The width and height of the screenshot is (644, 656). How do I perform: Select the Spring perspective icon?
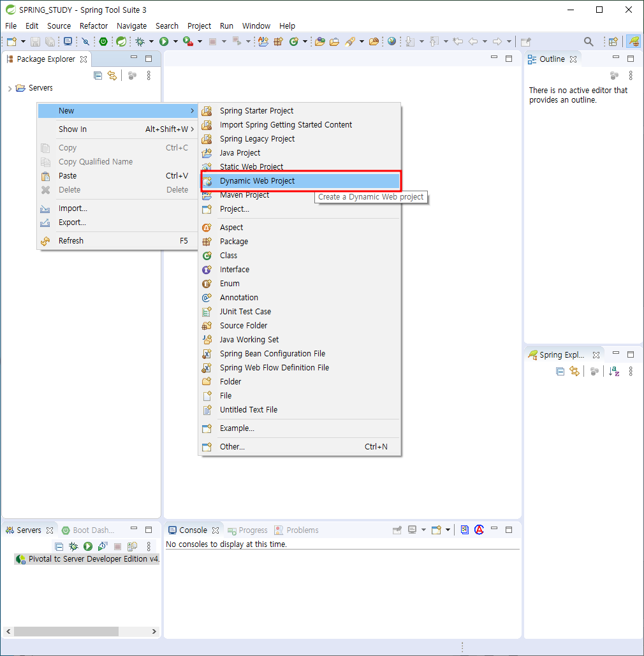[x=634, y=41]
